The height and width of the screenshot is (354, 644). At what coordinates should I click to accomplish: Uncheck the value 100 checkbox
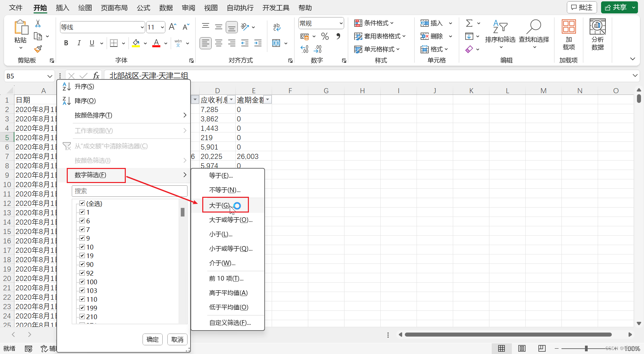point(82,282)
